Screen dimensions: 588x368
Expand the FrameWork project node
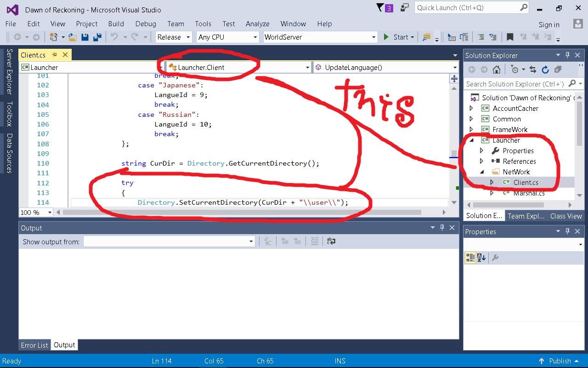point(471,129)
